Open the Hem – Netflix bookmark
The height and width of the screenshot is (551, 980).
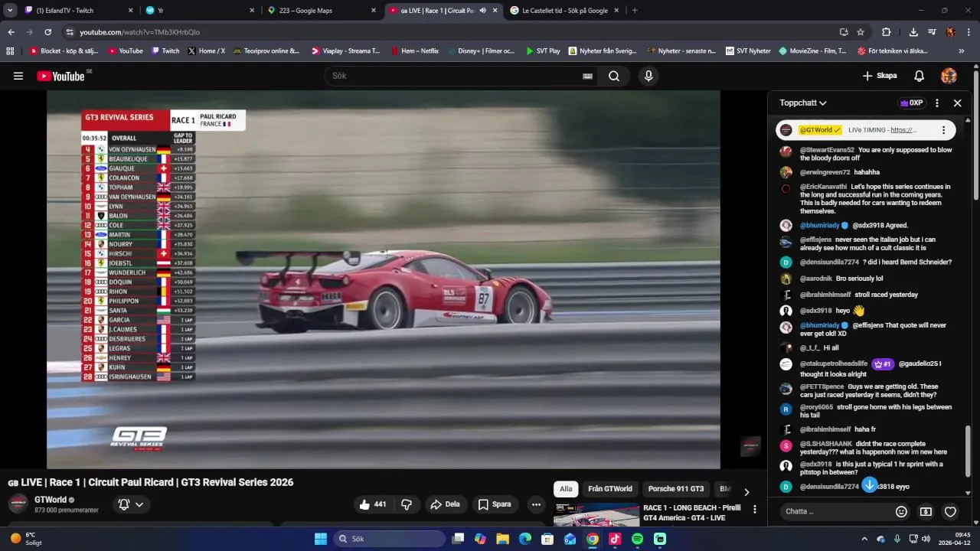414,51
